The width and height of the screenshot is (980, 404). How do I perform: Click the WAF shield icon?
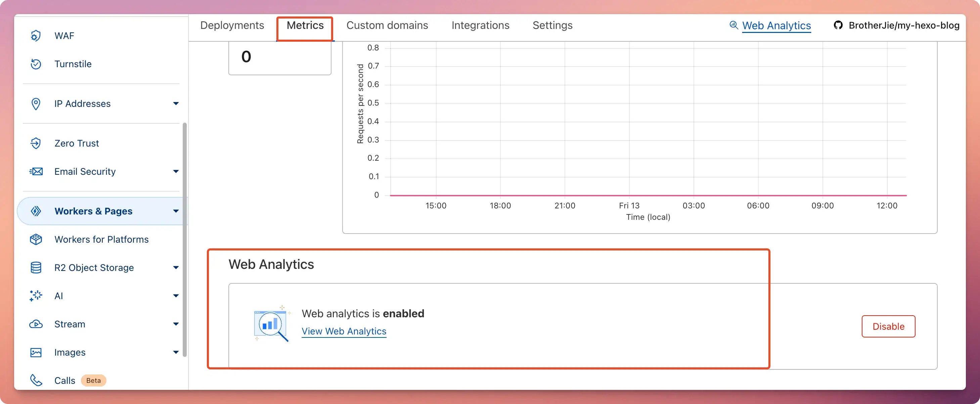[x=36, y=35]
